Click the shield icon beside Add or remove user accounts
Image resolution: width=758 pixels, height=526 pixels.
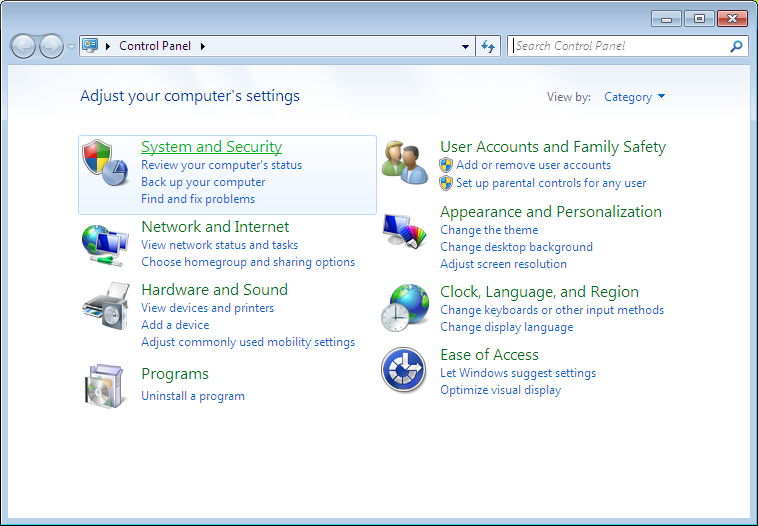[x=446, y=165]
